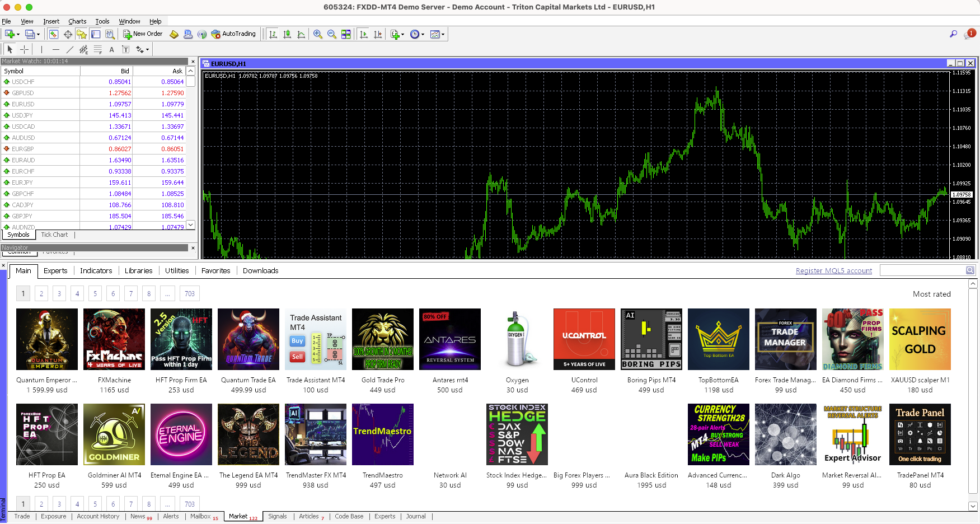980x524 pixels.
Task: Select the text label tool
Action: tap(125, 49)
